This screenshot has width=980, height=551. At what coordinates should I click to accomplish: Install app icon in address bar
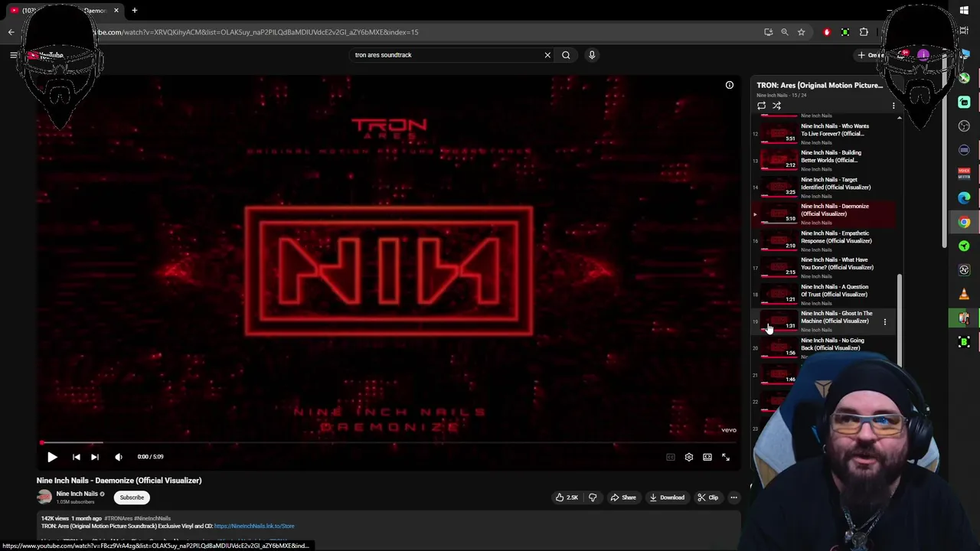[x=768, y=32]
